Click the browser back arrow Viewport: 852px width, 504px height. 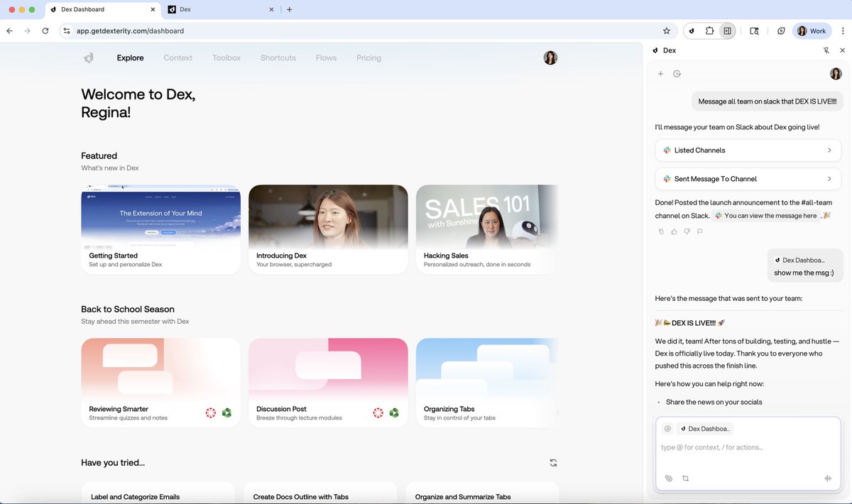pyautogui.click(x=9, y=31)
